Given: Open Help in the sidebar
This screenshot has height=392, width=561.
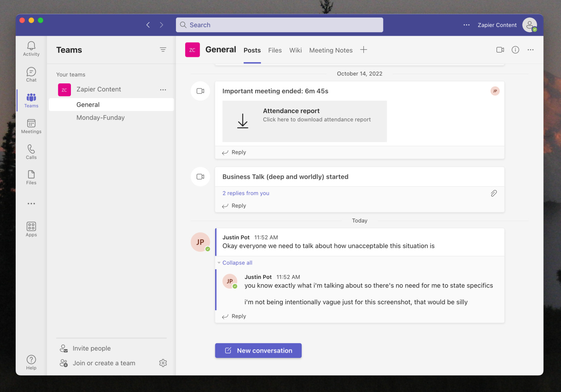Looking at the screenshot, I should coord(31,362).
